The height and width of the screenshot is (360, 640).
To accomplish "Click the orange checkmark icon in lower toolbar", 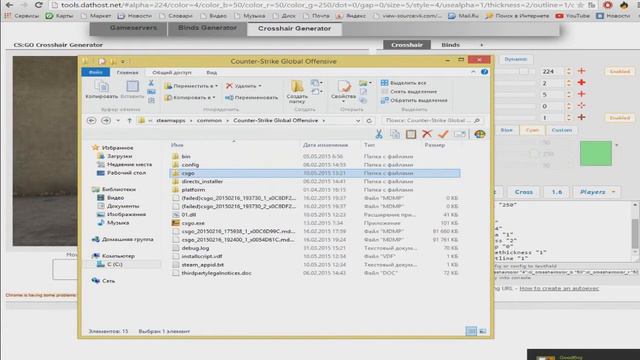I will tap(443, 134).
